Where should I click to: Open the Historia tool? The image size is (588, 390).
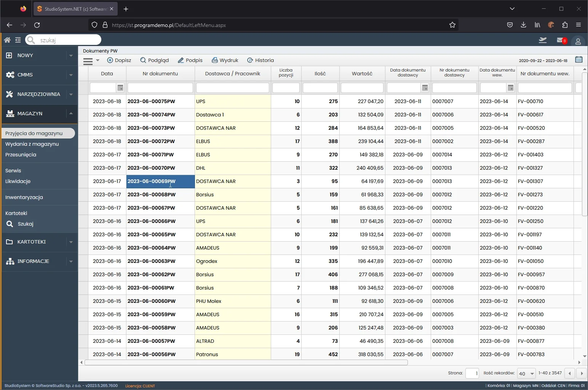[x=260, y=60]
